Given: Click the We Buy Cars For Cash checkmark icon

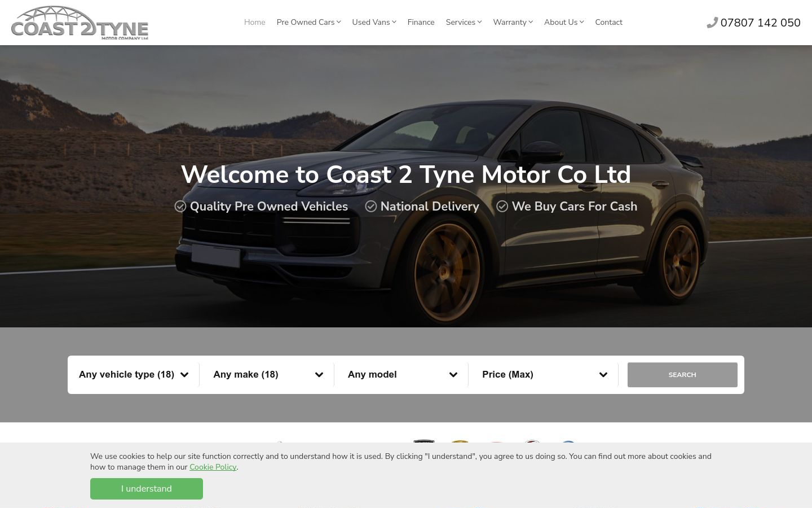Looking at the screenshot, I should tap(502, 207).
